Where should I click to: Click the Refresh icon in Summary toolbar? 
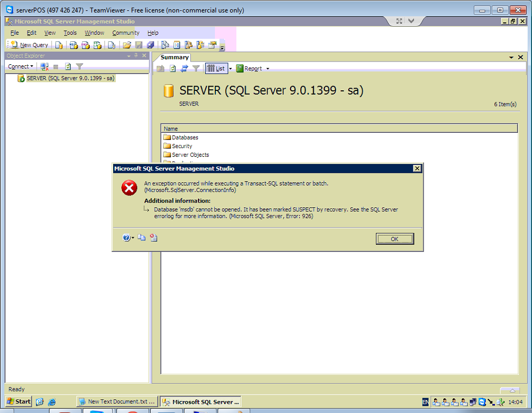pos(172,69)
